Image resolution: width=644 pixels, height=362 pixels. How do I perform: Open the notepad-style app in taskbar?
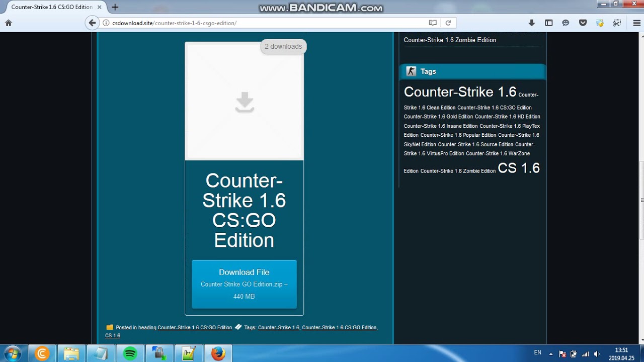tap(101, 353)
